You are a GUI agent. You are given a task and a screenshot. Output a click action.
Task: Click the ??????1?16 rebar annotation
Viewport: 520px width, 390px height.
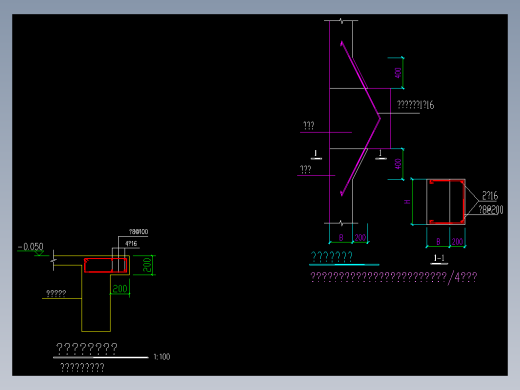416,105
